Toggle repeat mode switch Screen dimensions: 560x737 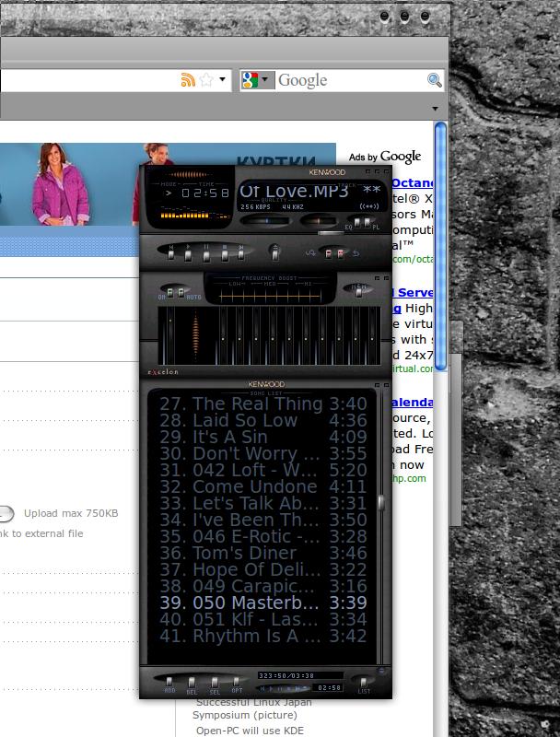click(x=340, y=253)
